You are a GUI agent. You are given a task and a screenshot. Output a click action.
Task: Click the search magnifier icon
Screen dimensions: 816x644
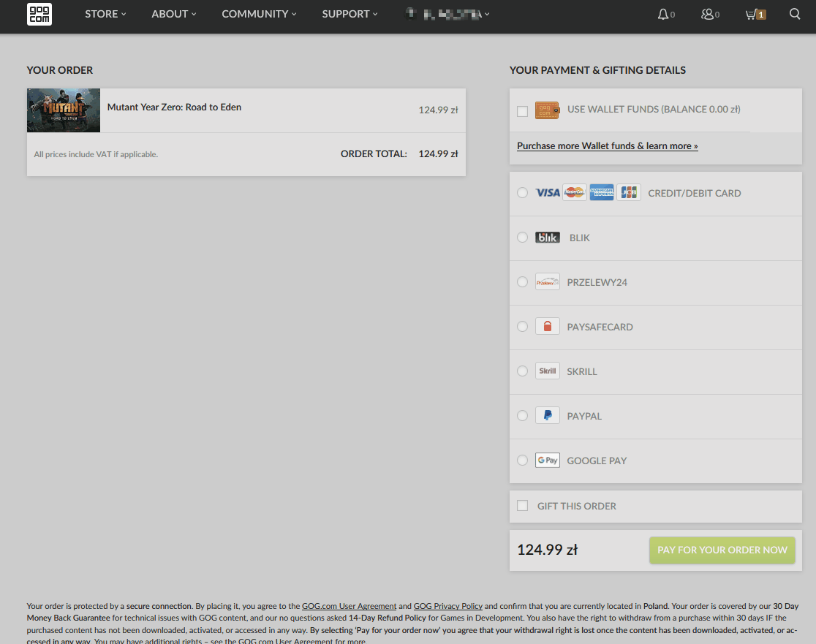[x=795, y=14]
